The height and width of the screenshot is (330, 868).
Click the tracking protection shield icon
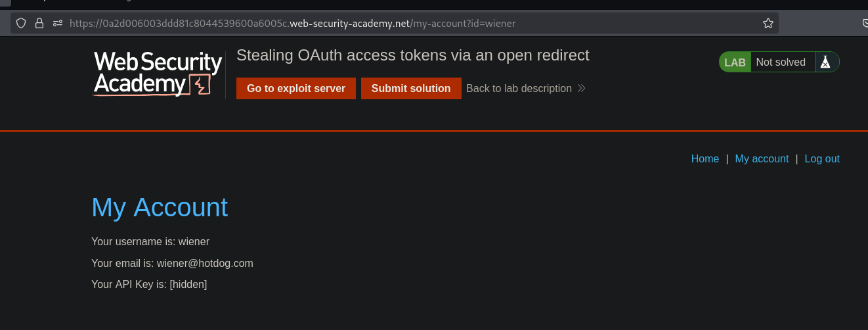(x=21, y=23)
